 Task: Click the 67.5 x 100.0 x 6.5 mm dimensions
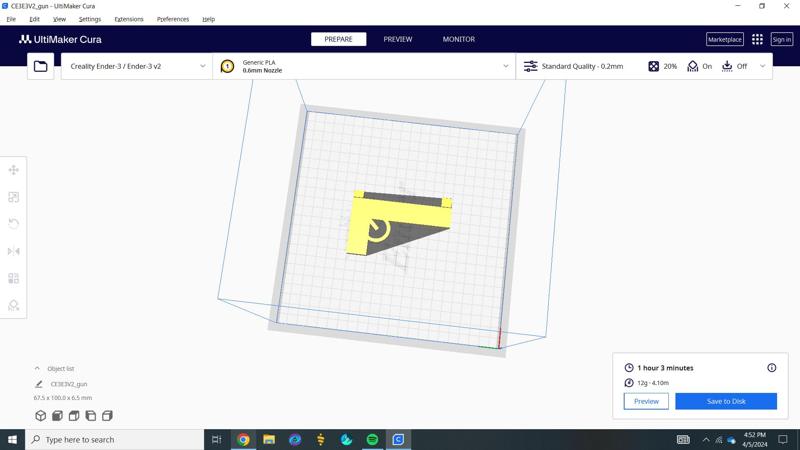pos(63,398)
